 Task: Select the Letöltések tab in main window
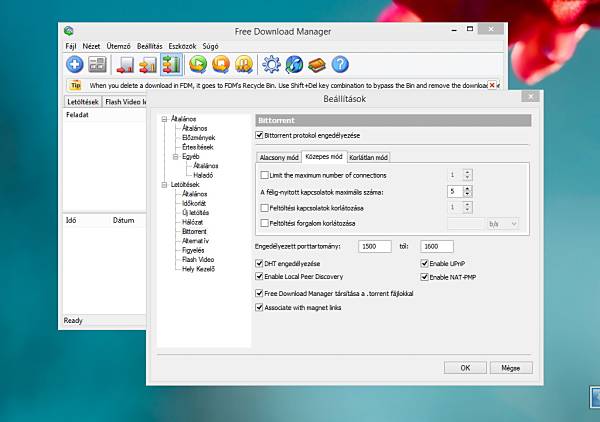coord(83,102)
